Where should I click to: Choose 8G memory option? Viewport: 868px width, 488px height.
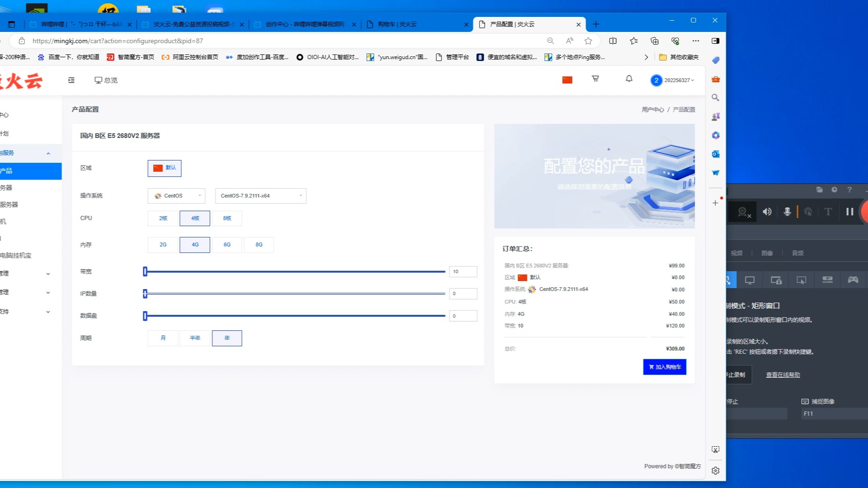point(259,244)
